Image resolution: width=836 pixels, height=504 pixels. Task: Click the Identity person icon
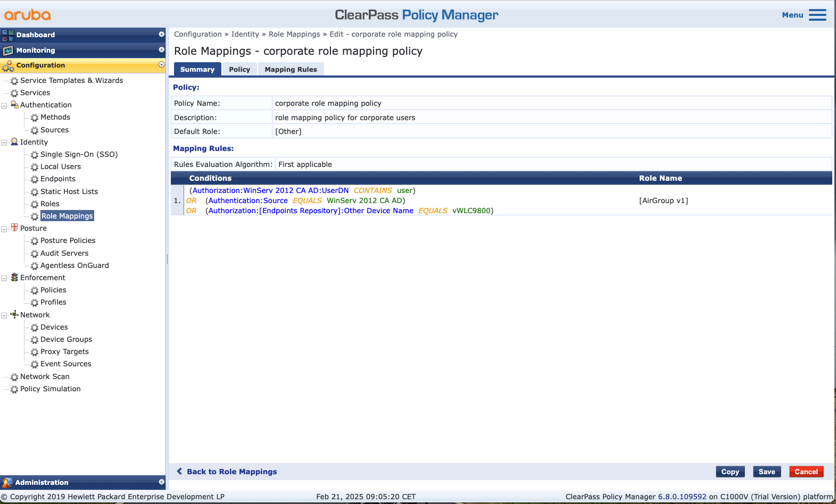(14, 142)
